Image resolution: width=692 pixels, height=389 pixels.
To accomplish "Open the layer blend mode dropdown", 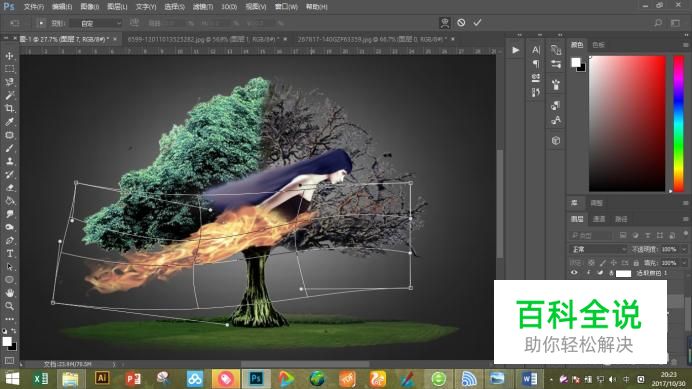I will [x=598, y=249].
